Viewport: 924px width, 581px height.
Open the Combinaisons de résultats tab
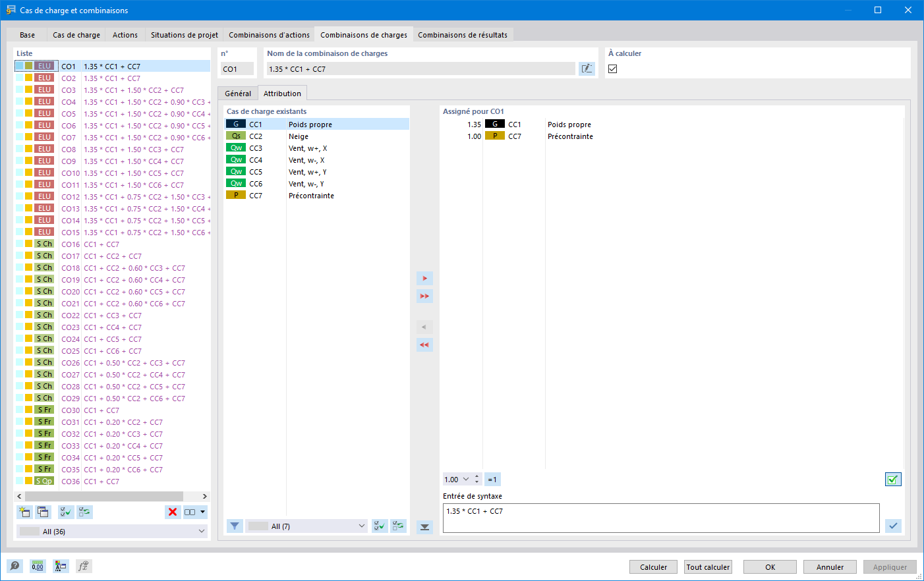tap(463, 35)
